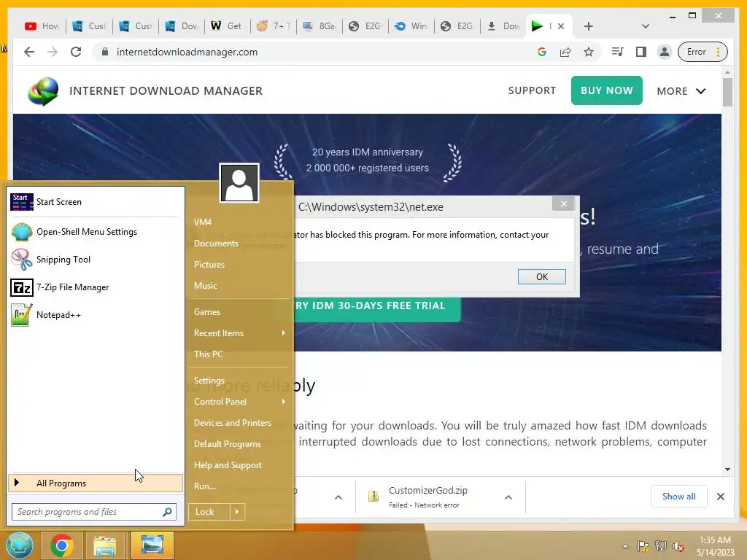This screenshot has height=560, width=747.
Task: Click the site lock icon in address bar
Action: tap(105, 52)
